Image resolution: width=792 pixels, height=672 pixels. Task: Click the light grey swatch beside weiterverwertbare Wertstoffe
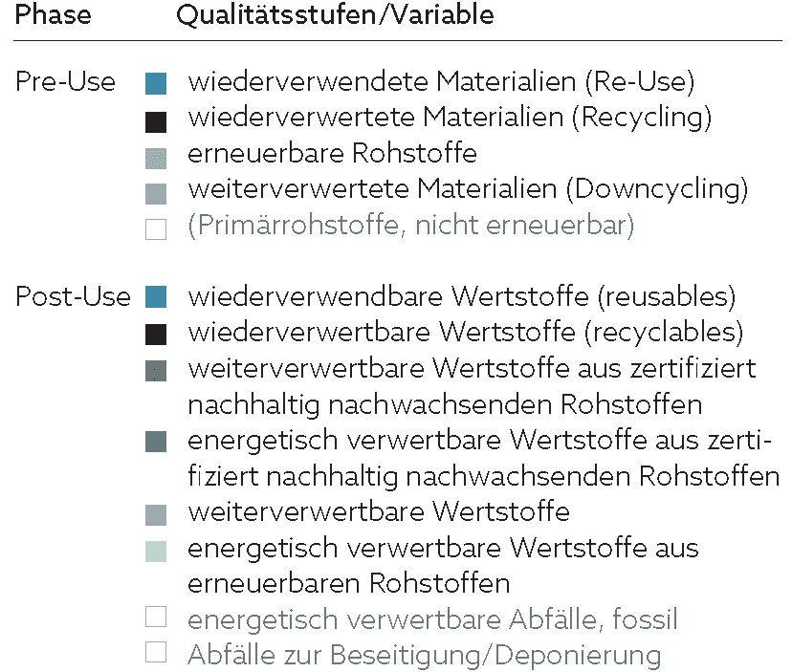click(x=156, y=515)
